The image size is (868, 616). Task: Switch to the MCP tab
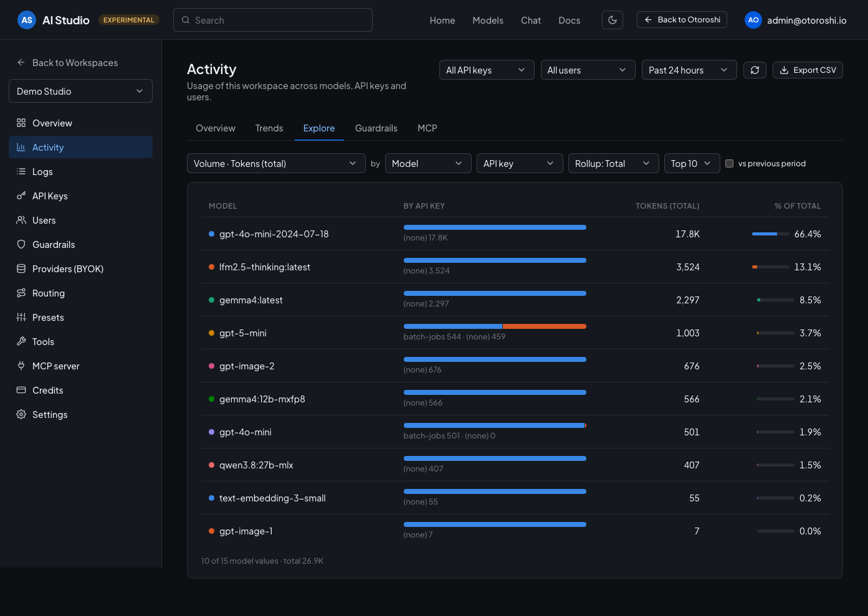point(427,128)
